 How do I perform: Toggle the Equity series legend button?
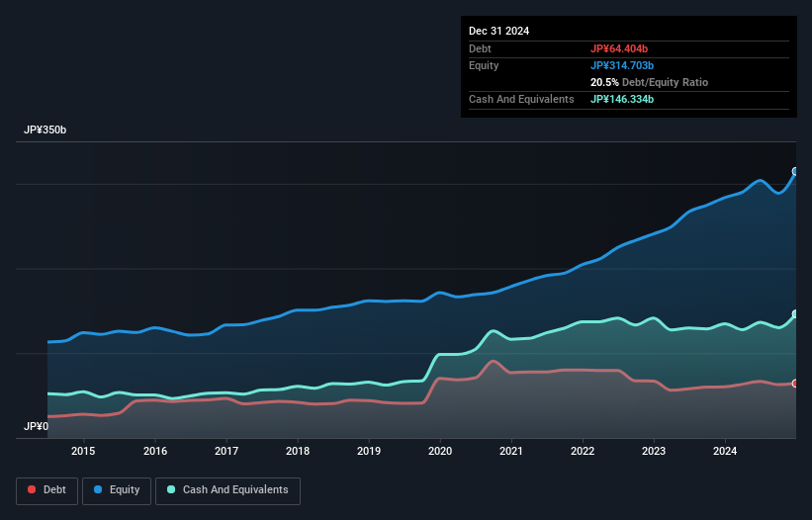coord(117,490)
